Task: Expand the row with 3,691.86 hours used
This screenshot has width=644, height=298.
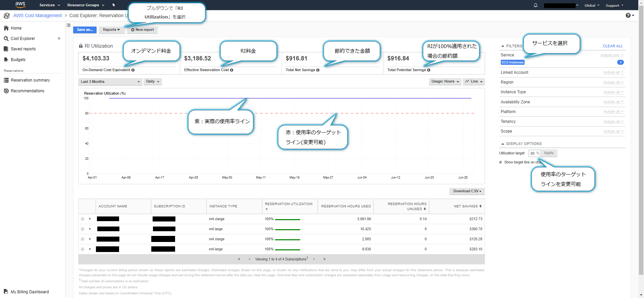Action: 90,219
